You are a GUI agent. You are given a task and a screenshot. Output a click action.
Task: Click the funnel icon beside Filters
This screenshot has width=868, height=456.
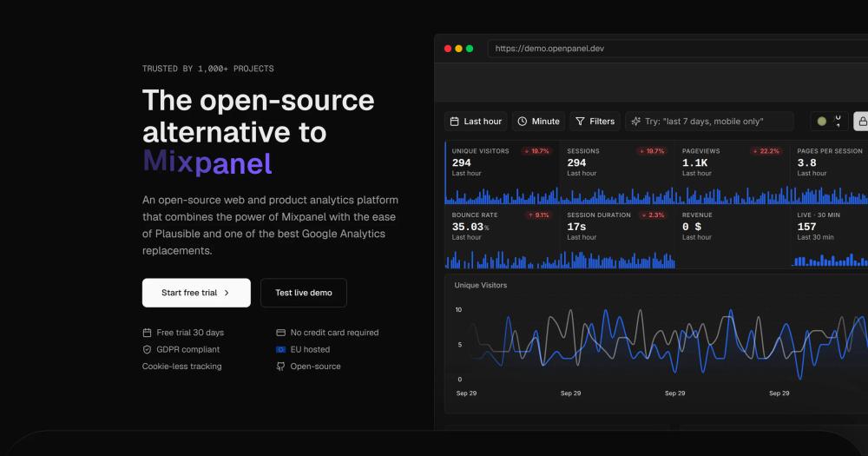tap(580, 122)
